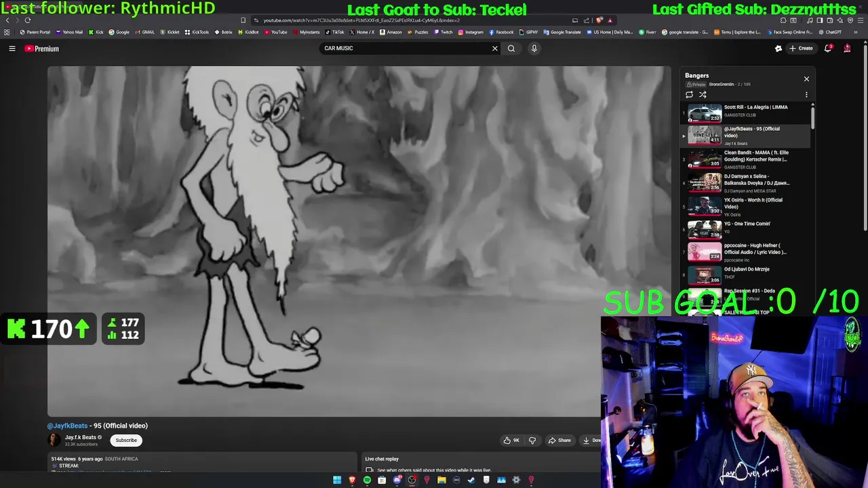Open the Private visibility badge of Bangers
The image size is (868, 488).
tap(695, 84)
